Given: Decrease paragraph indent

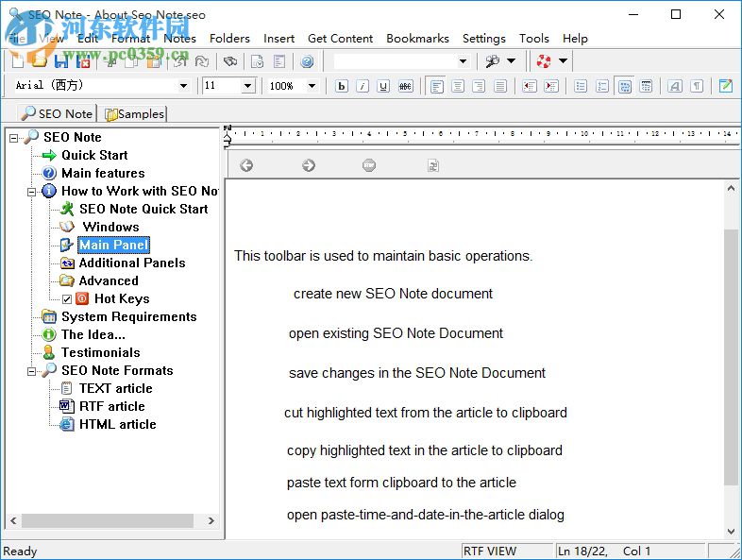Looking at the screenshot, I should tap(530, 86).
